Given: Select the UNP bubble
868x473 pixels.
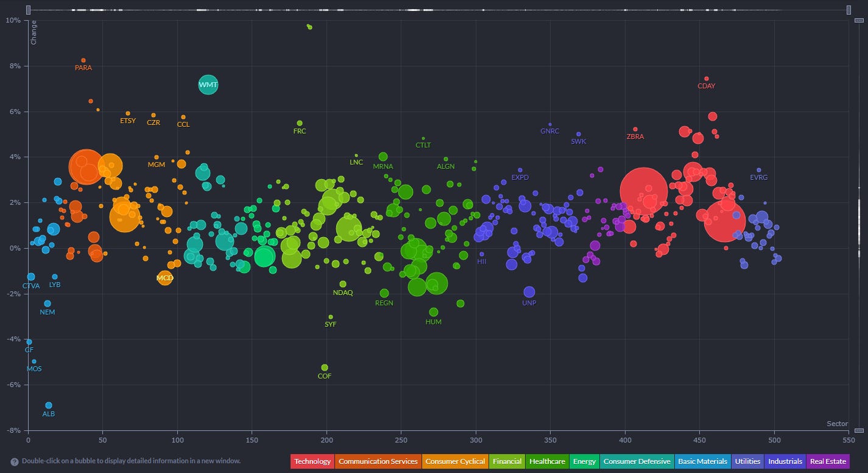Looking at the screenshot, I should click(529, 292).
